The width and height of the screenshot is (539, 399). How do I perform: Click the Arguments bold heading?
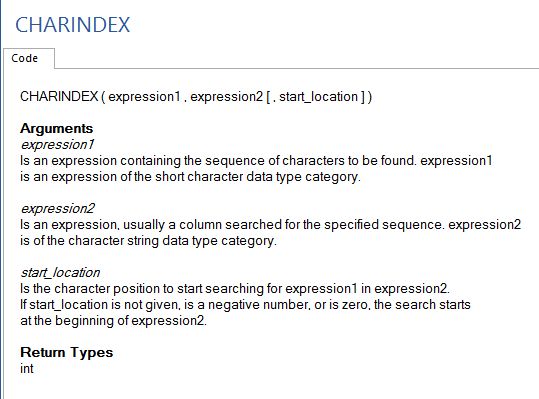pyautogui.click(x=57, y=128)
